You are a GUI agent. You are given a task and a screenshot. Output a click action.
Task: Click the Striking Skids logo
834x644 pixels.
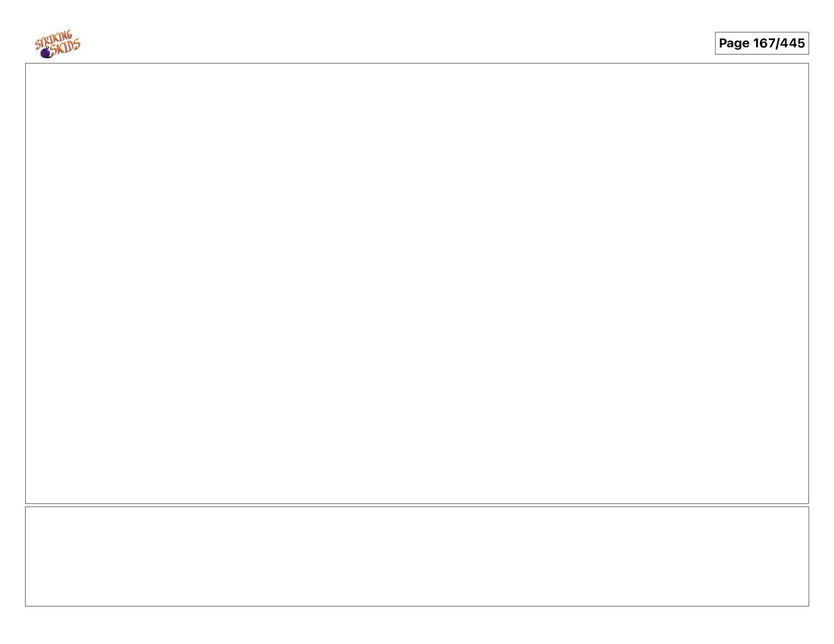point(58,44)
